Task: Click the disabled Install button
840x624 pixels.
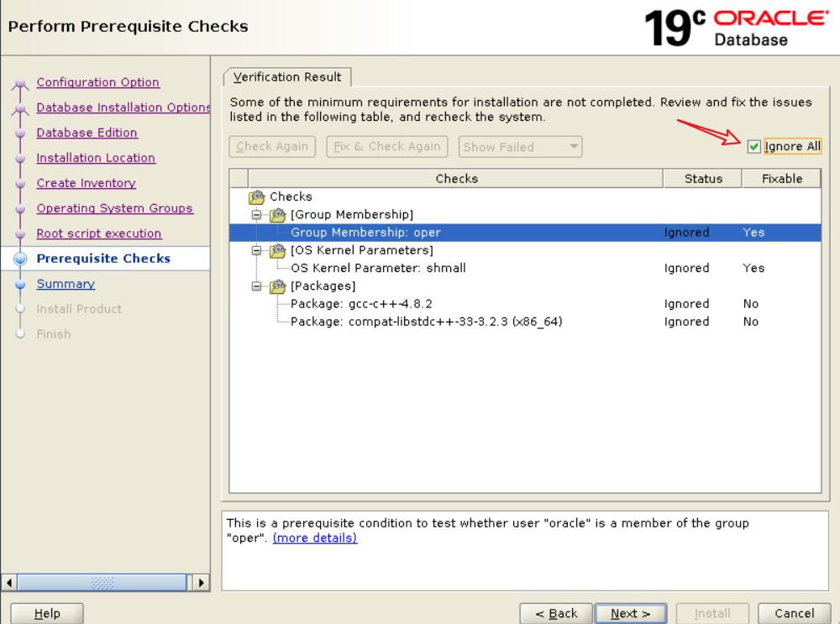Action: pyautogui.click(x=712, y=613)
